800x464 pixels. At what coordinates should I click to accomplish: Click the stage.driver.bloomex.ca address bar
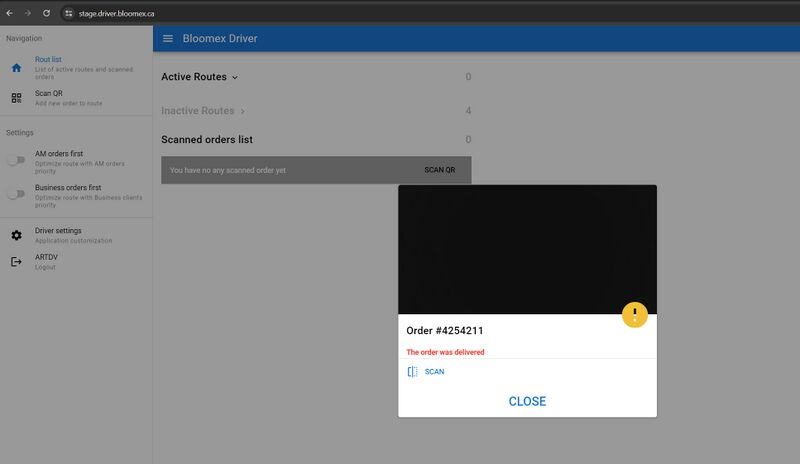(116, 14)
